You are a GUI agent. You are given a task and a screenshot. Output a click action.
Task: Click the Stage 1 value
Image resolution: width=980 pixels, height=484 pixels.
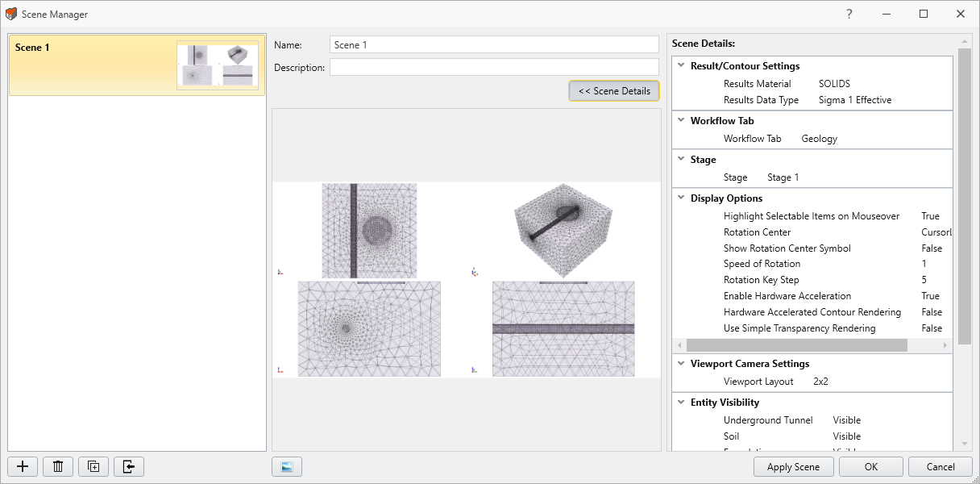(783, 177)
